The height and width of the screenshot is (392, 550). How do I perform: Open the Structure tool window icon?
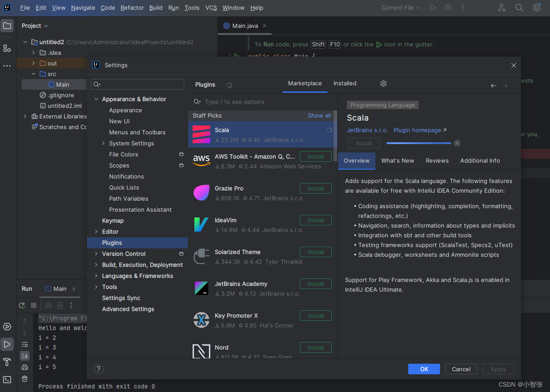tap(7, 48)
